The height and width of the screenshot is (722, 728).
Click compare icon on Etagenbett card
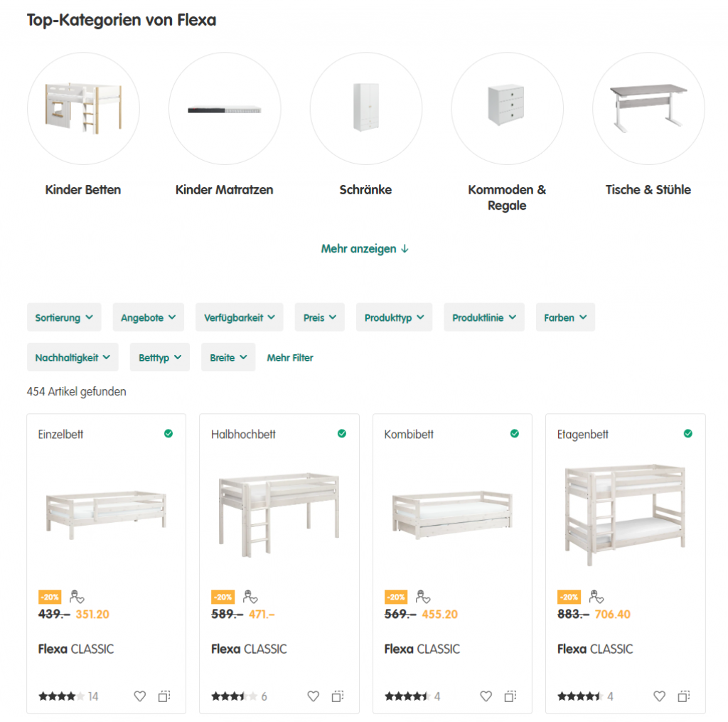(x=684, y=696)
